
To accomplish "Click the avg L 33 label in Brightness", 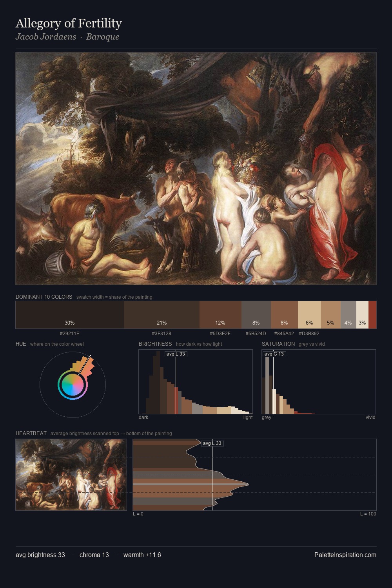I will [x=176, y=354].
